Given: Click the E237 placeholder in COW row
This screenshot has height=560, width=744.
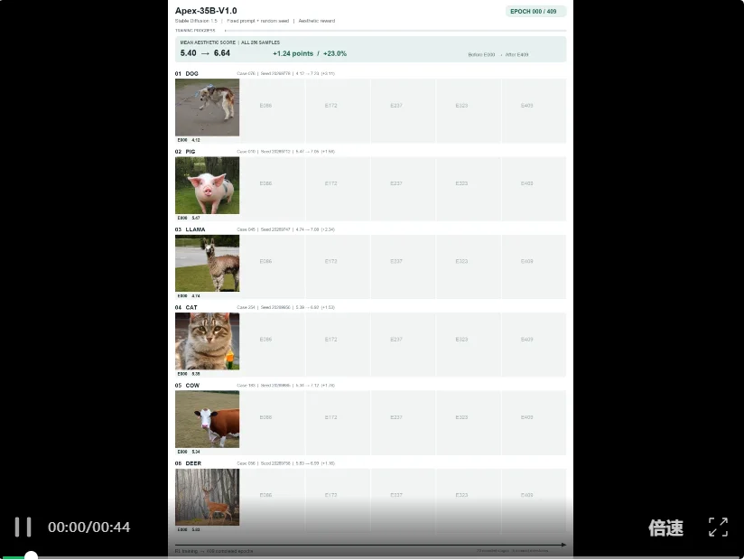Looking at the screenshot, I should [404, 423].
